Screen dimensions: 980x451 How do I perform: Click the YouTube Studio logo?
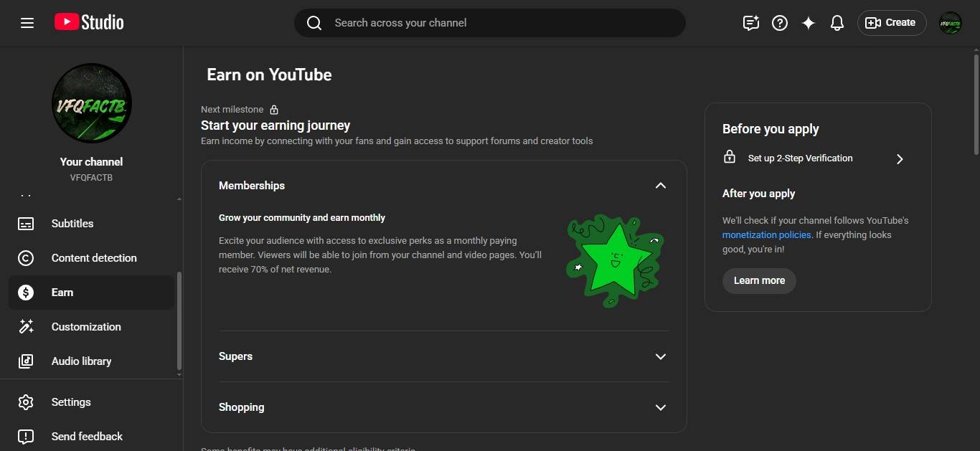coord(89,23)
